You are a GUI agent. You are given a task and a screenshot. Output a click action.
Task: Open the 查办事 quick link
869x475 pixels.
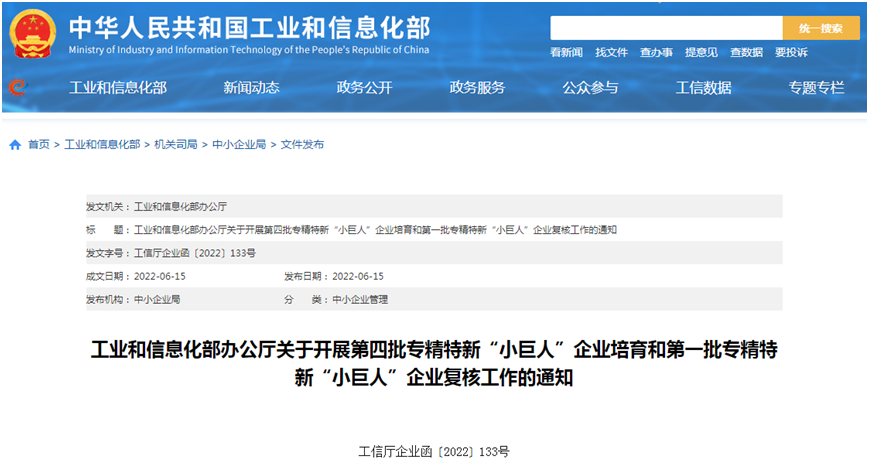click(x=656, y=52)
